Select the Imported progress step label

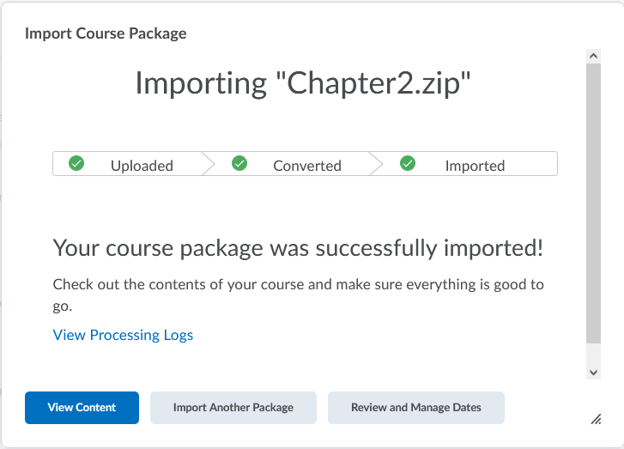[x=475, y=166]
